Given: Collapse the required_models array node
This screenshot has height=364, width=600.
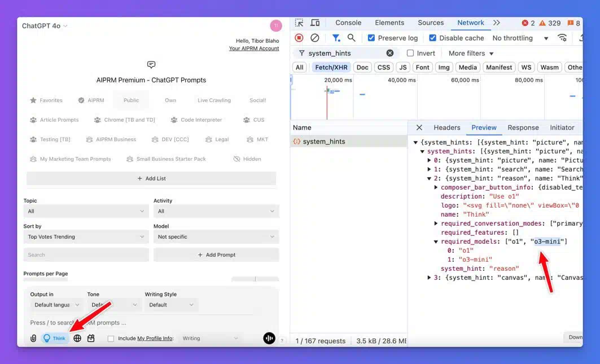Looking at the screenshot, I should tap(436, 242).
